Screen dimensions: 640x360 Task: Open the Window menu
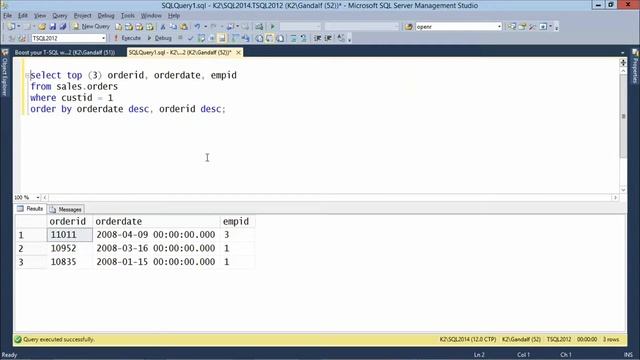(x=151, y=16)
